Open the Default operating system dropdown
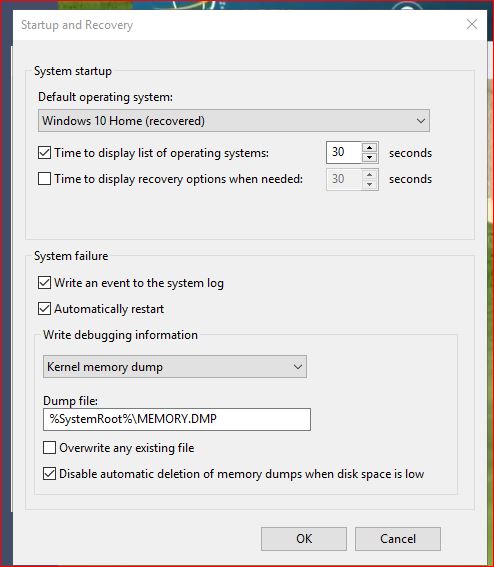Screen dimensions: 494x567 (234, 121)
